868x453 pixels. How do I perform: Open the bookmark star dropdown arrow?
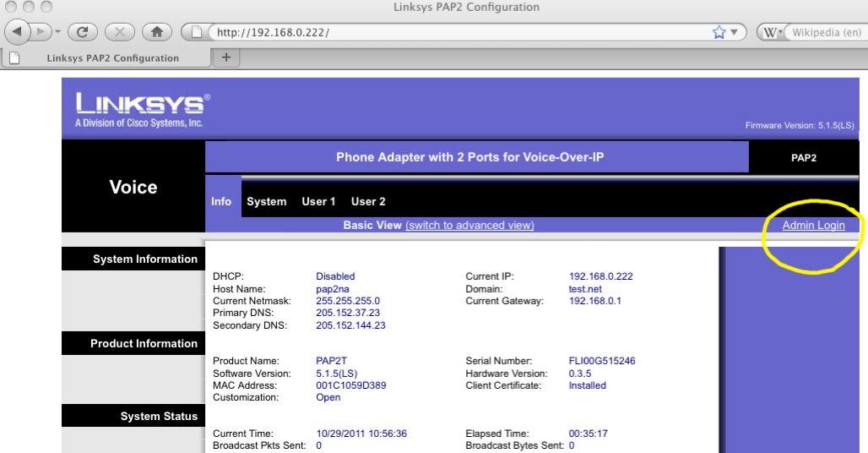pos(734,32)
